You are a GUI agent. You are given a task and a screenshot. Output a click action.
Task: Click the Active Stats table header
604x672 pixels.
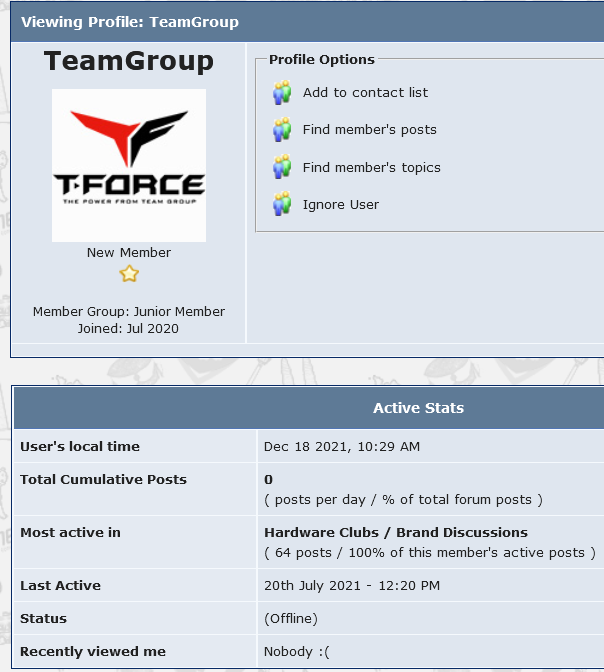click(x=418, y=408)
